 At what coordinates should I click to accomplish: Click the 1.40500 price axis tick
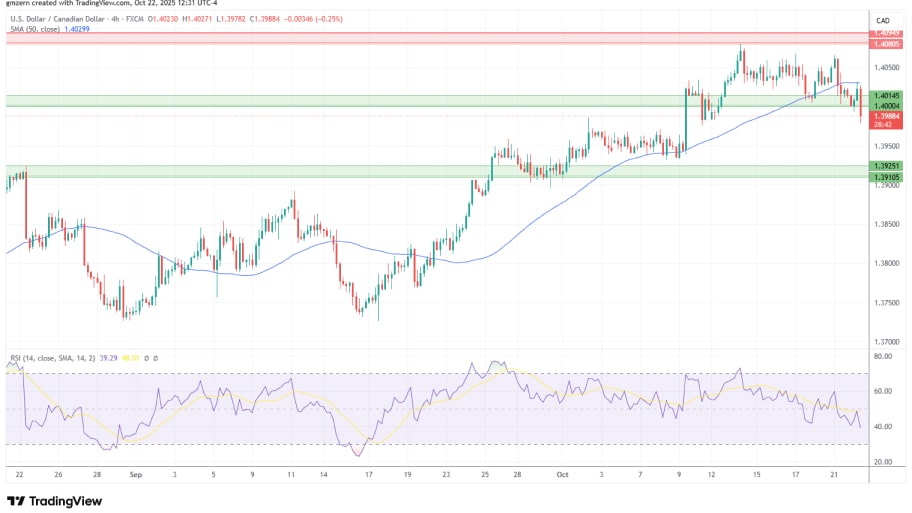(x=886, y=68)
